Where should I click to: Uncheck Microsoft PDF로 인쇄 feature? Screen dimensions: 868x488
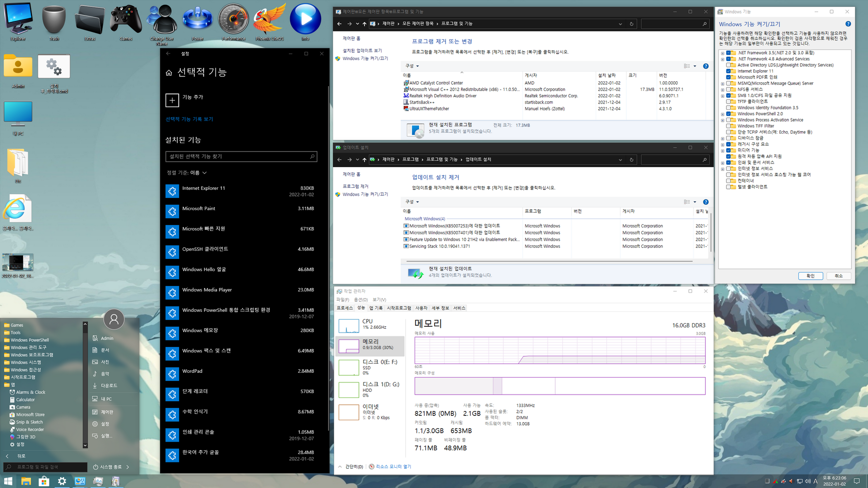(x=728, y=77)
